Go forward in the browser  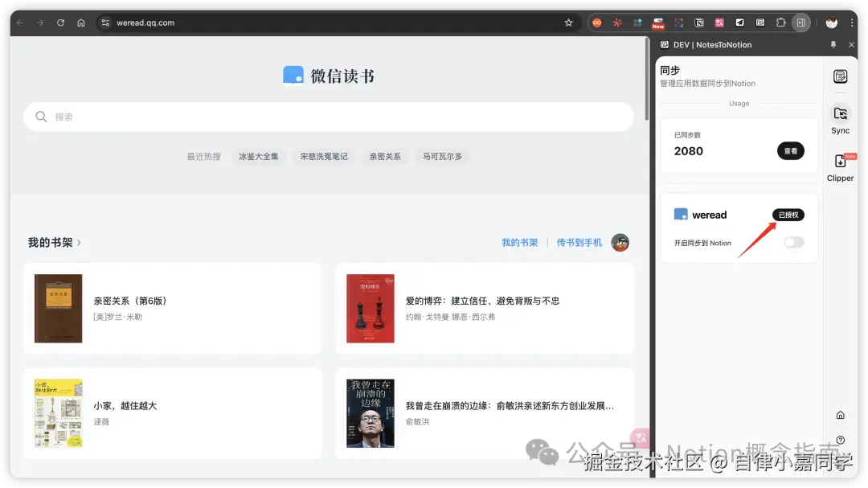[x=40, y=23]
